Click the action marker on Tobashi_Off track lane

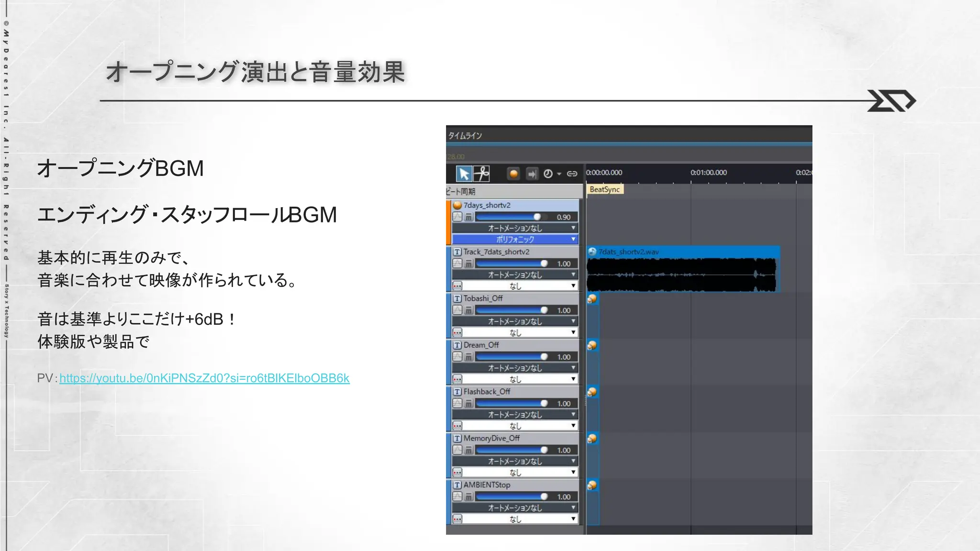(x=592, y=299)
